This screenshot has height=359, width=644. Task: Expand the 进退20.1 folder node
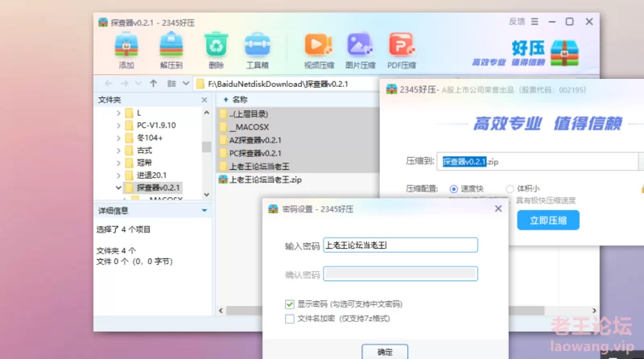point(118,175)
